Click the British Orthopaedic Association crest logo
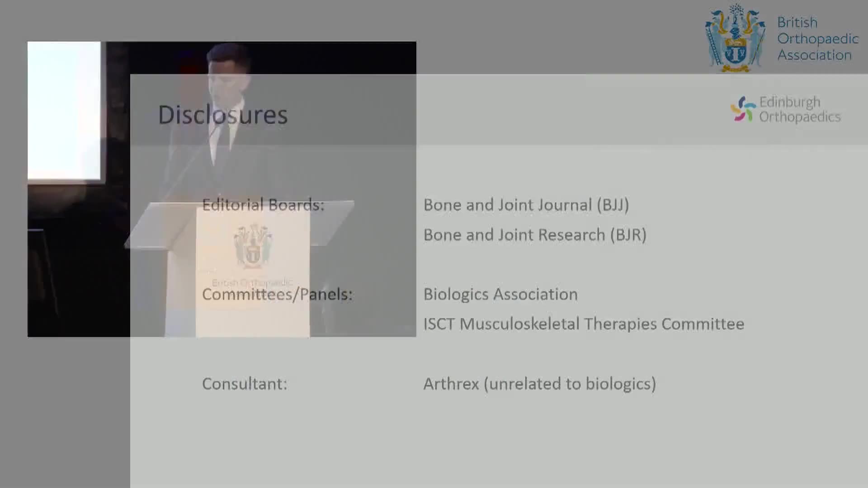The image size is (868, 488). click(x=735, y=38)
